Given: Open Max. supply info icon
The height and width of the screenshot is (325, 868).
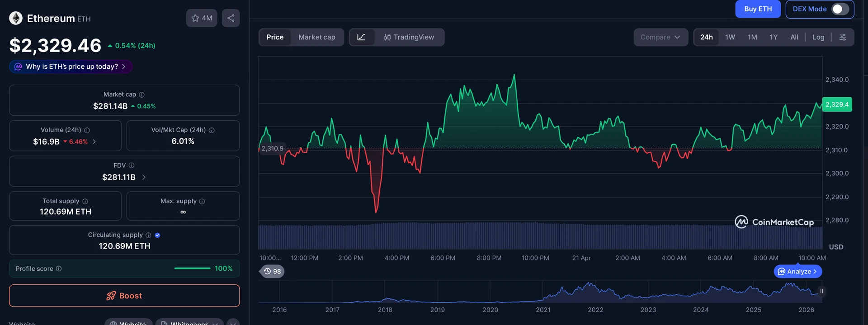Looking at the screenshot, I should point(202,201).
